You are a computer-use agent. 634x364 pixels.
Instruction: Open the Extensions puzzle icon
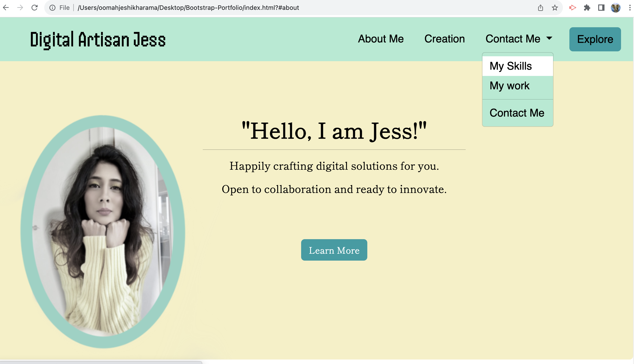(587, 8)
